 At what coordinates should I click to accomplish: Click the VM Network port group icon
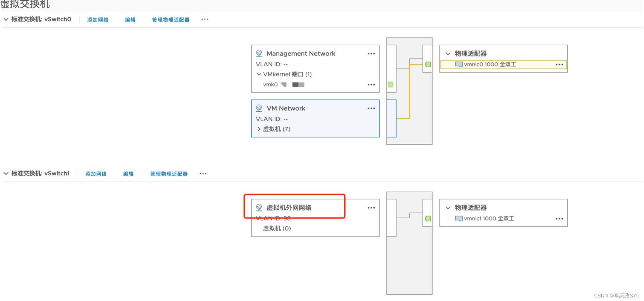(259, 108)
